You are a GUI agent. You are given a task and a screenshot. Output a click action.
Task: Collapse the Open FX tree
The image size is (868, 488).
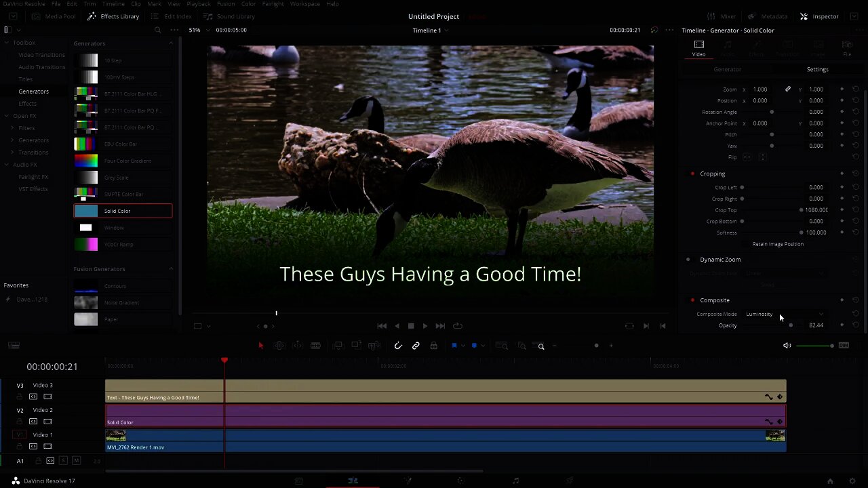pyautogui.click(x=7, y=116)
